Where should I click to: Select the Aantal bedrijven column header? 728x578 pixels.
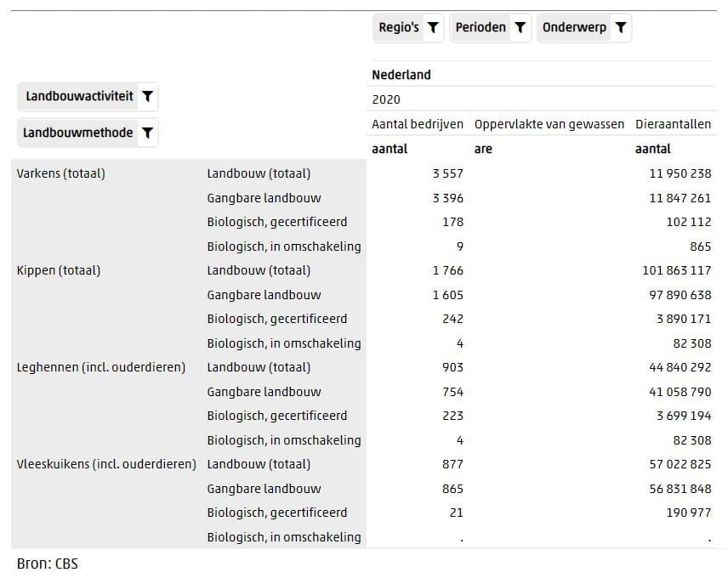tap(418, 124)
